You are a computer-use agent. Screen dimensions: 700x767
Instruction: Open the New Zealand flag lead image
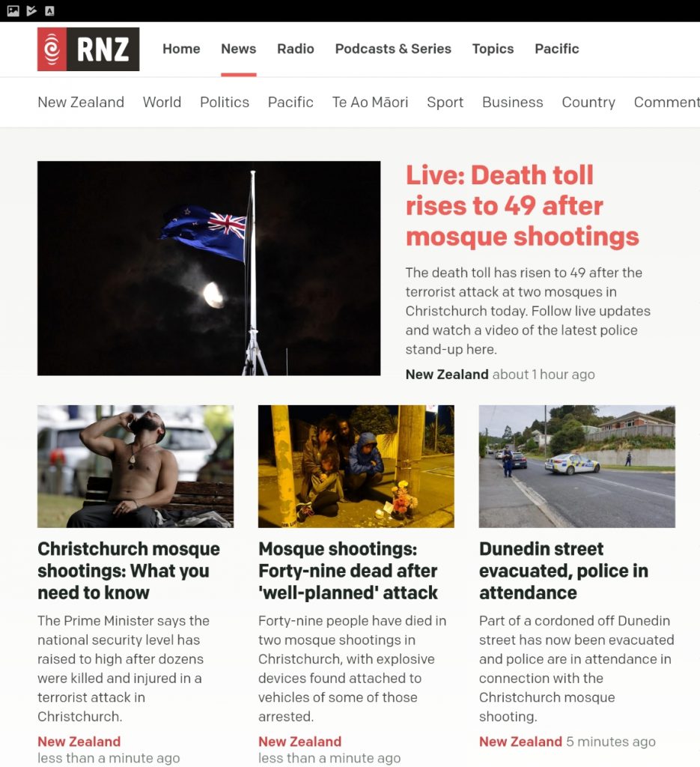point(209,268)
